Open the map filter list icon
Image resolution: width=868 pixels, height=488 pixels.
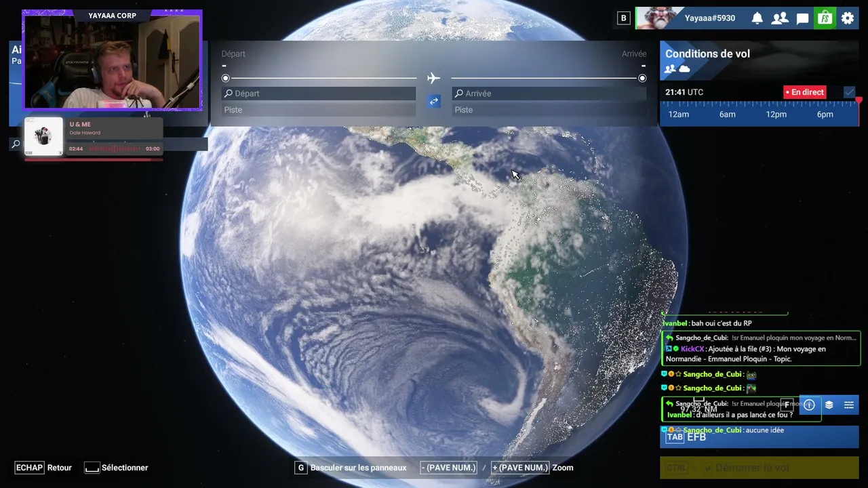pyautogui.click(x=848, y=405)
